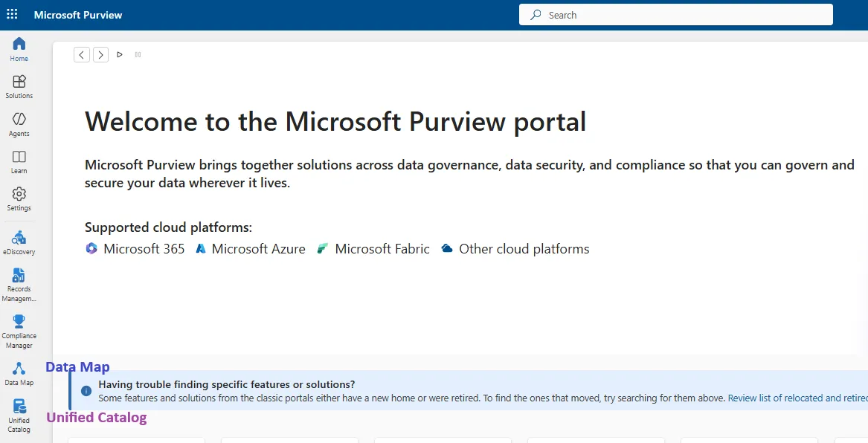Open Solutions in the left navigation
The image size is (868, 443).
pyautogui.click(x=19, y=87)
